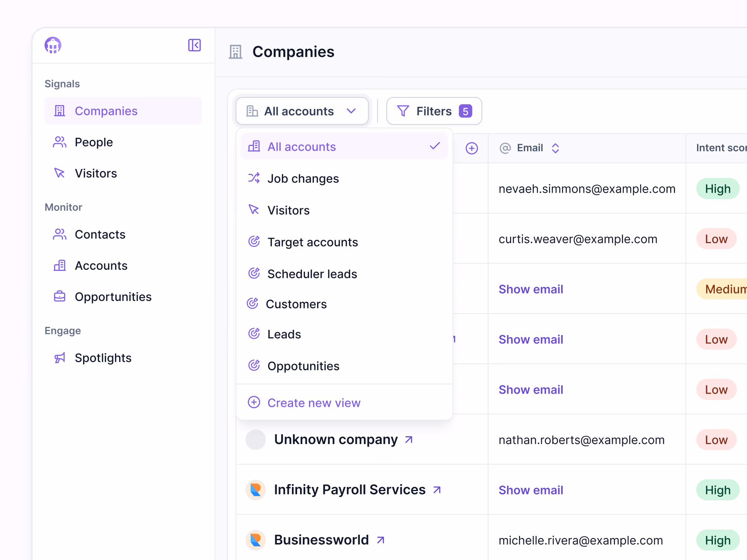Click Businessworld company logo

click(256, 540)
